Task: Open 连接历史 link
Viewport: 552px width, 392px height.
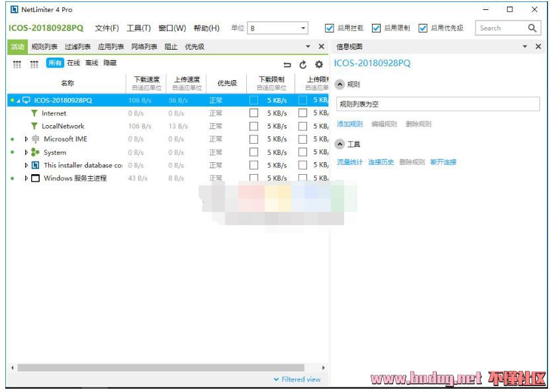Action: click(381, 162)
